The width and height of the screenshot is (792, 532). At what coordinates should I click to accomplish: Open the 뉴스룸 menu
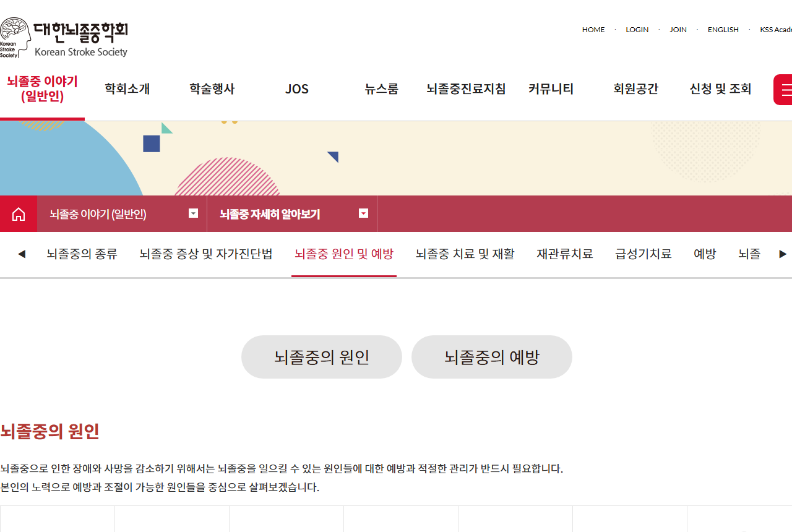pos(382,89)
